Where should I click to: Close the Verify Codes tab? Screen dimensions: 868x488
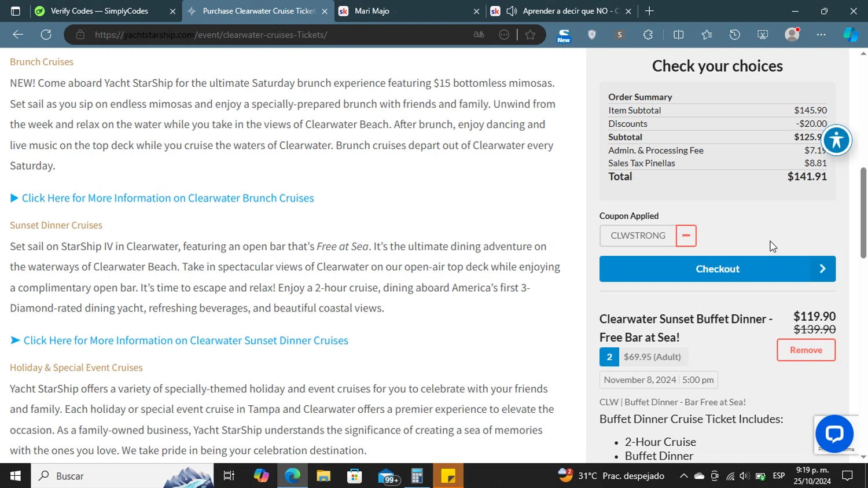[x=172, y=11]
